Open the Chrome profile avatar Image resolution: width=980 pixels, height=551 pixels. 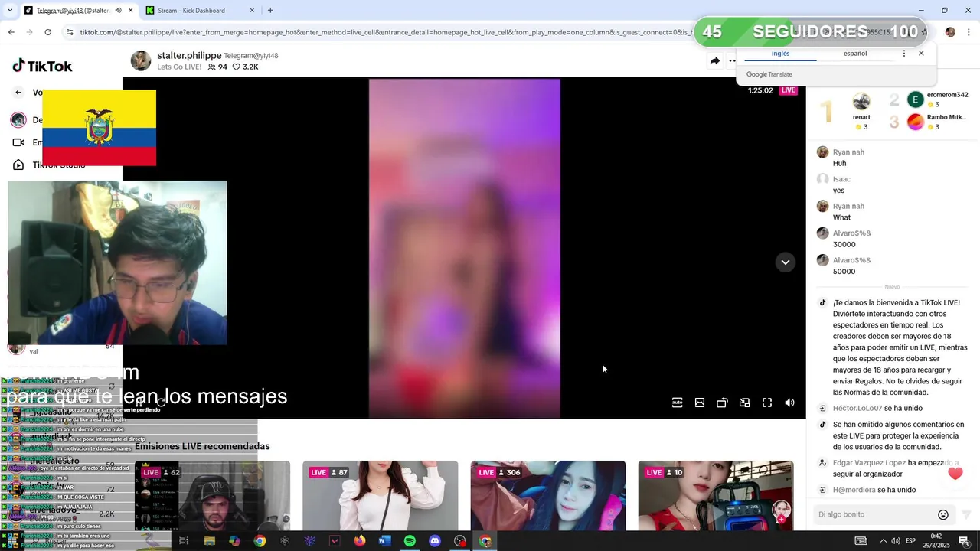(x=950, y=32)
